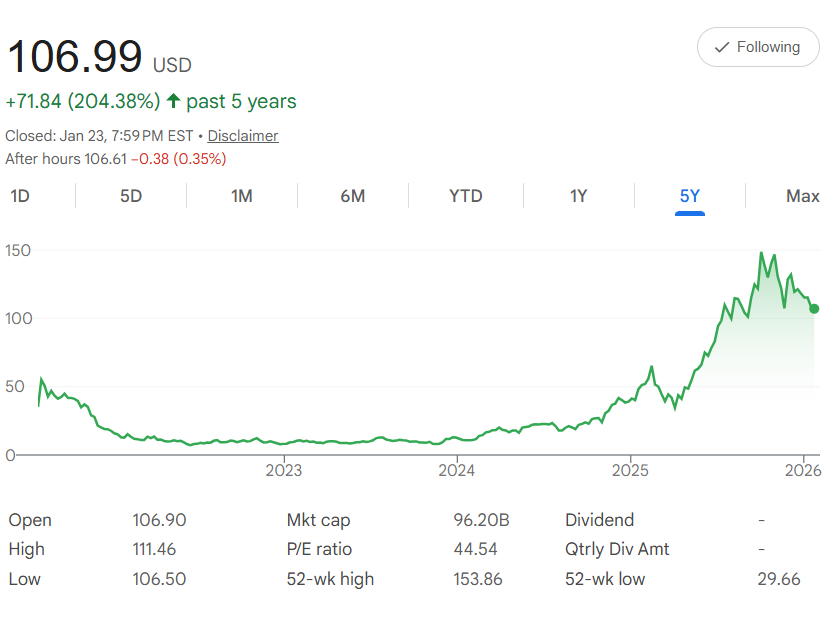This screenshot has width=837, height=618.
Task: Click the P/E ratio label
Action: (319, 549)
